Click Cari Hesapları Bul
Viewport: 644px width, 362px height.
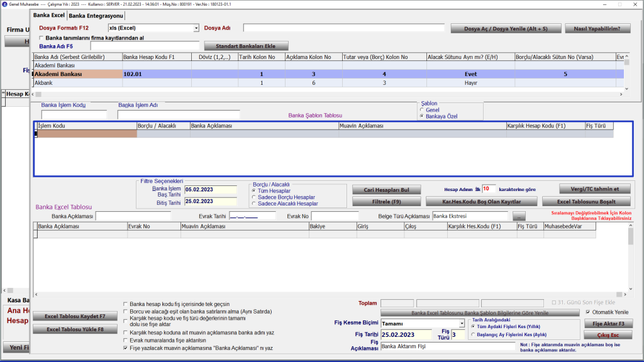point(387,190)
